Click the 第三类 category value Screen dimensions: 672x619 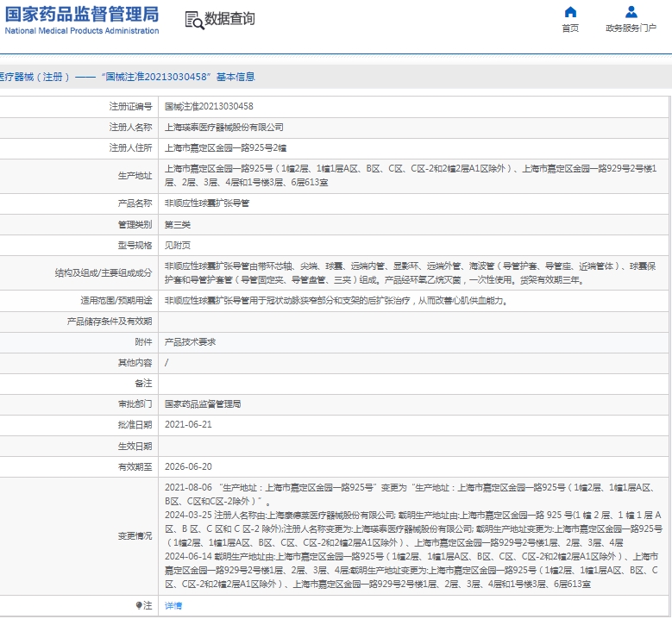click(x=178, y=225)
